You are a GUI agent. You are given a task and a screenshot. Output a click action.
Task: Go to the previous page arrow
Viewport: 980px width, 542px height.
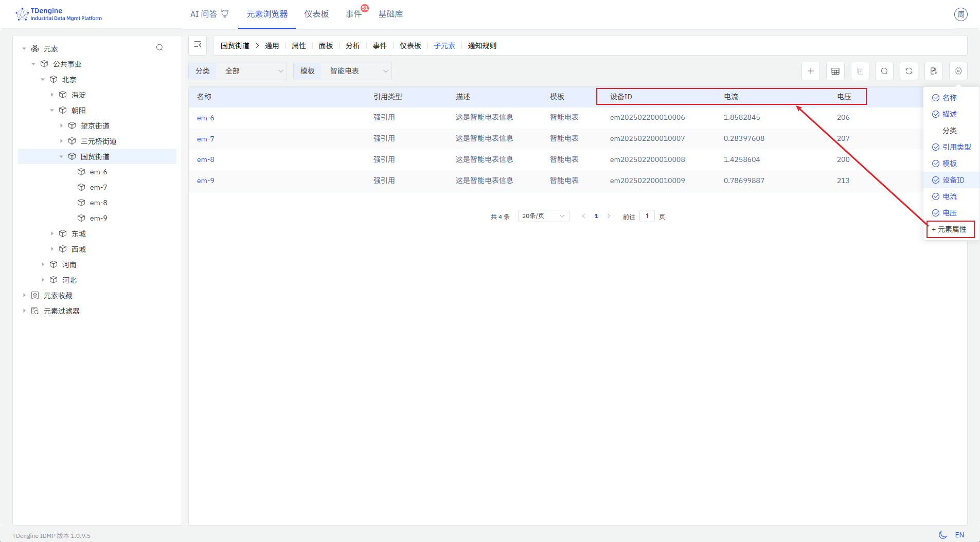(583, 216)
